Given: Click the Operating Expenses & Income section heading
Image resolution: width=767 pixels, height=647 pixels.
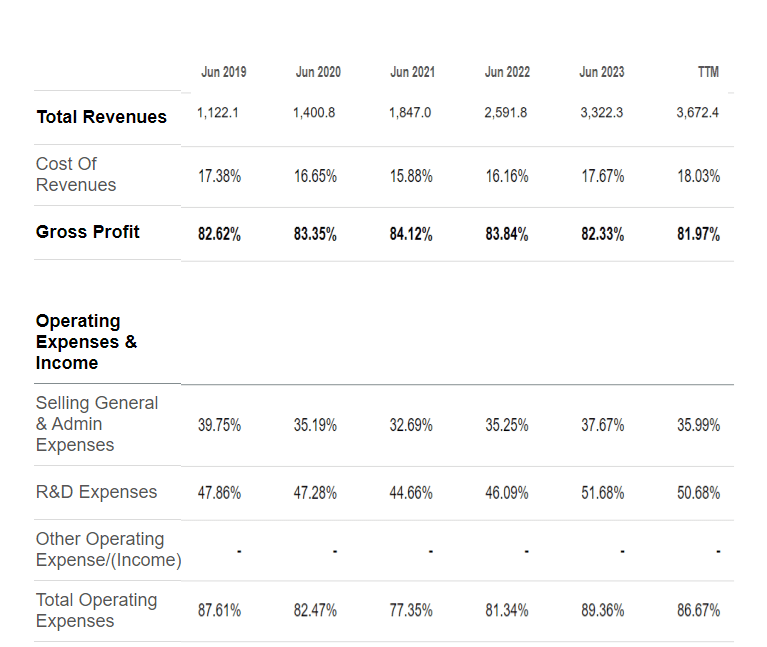Looking at the screenshot, I should [x=86, y=342].
